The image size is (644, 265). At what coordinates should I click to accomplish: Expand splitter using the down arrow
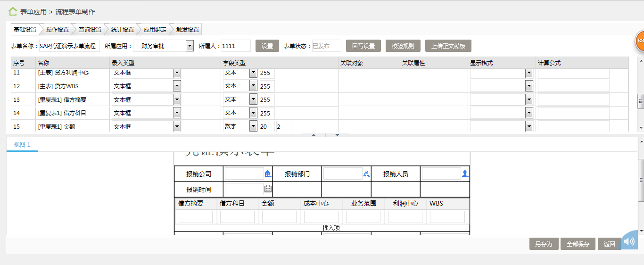point(338,135)
